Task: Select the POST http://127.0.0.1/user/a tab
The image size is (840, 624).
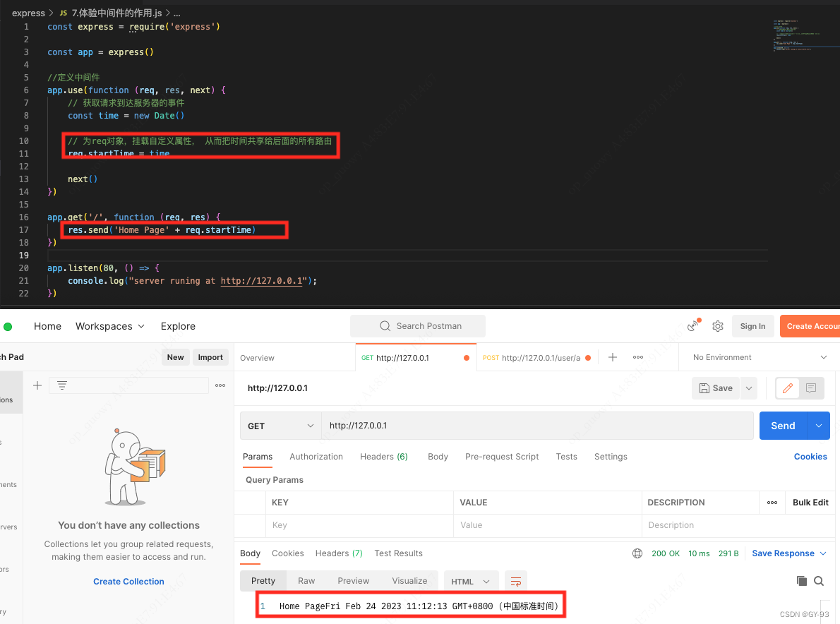Action: [x=536, y=357]
